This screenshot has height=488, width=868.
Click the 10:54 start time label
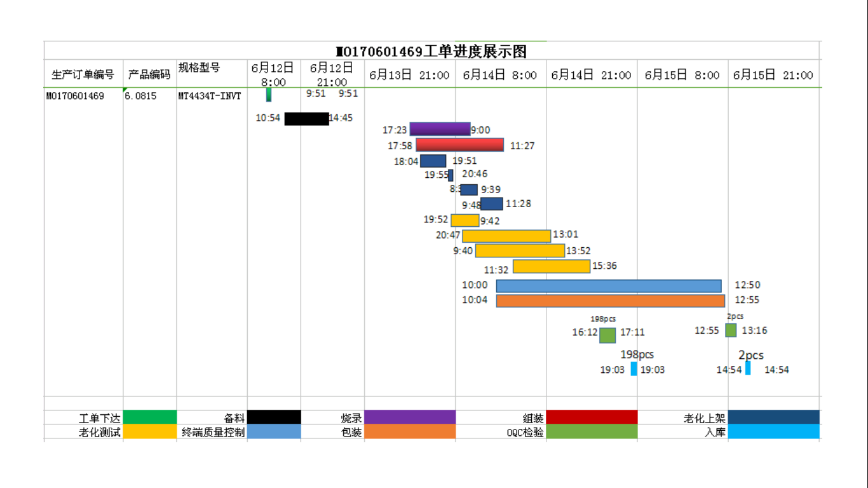[x=268, y=118]
